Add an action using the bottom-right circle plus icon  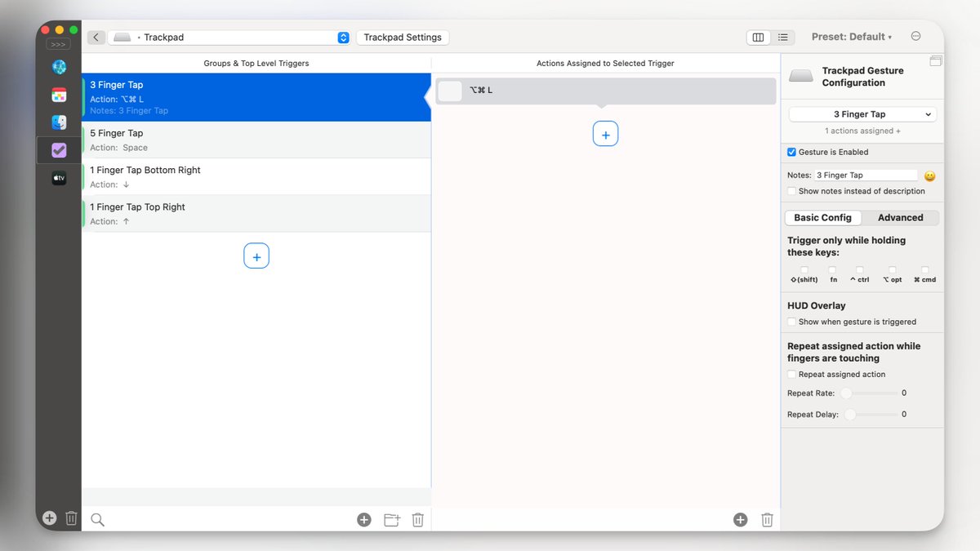(x=740, y=520)
